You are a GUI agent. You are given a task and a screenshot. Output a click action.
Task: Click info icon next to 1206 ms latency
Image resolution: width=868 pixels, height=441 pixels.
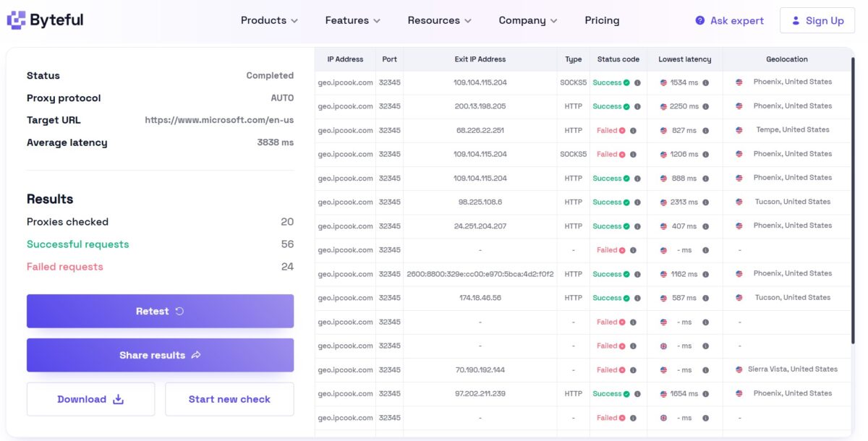(x=705, y=155)
